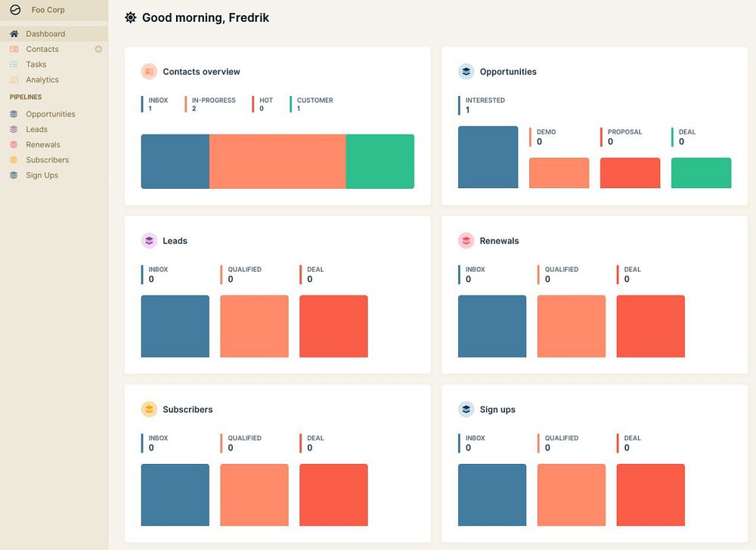The width and height of the screenshot is (756, 550).
Task: Click the plus icon beside Contacts
Action: coord(98,49)
